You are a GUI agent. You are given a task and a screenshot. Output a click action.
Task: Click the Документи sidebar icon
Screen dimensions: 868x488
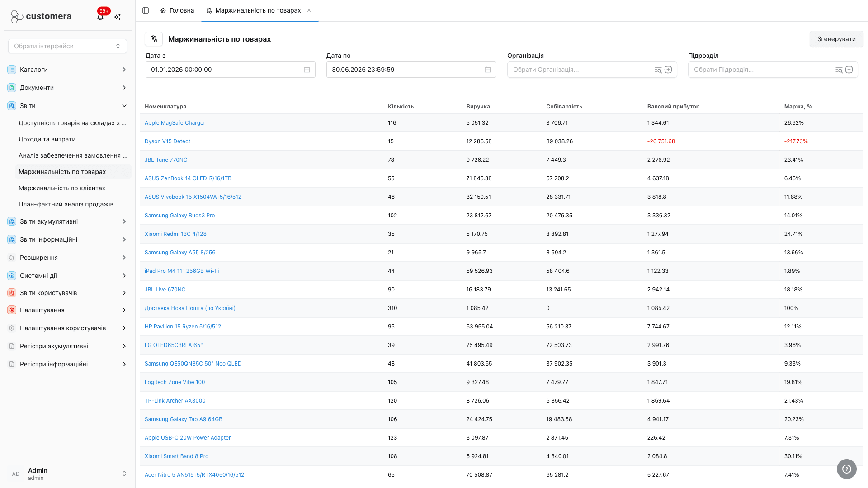[x=12, y=88]
